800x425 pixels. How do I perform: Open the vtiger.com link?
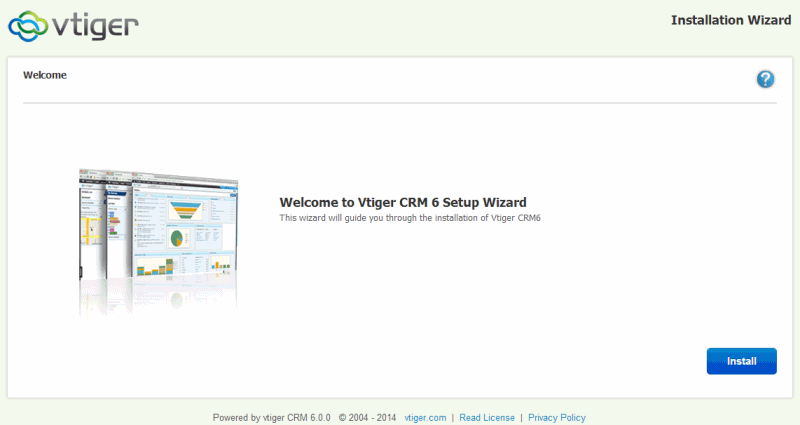(425, 417)
